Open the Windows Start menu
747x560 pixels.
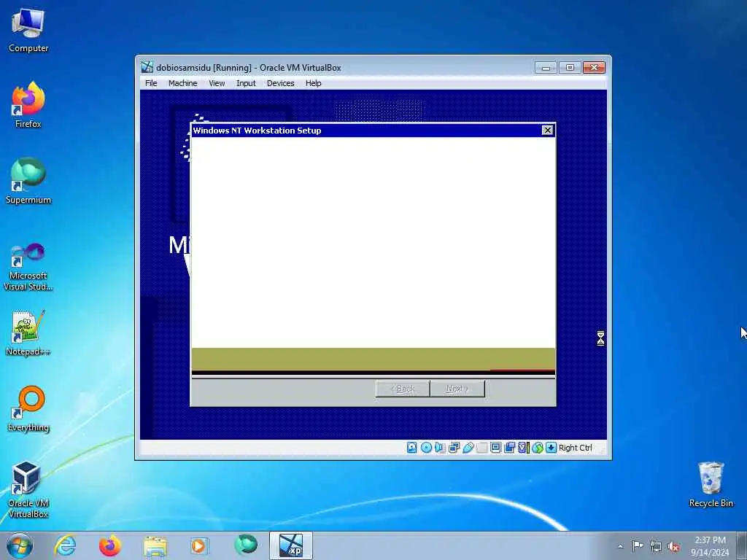coord(20,545)
